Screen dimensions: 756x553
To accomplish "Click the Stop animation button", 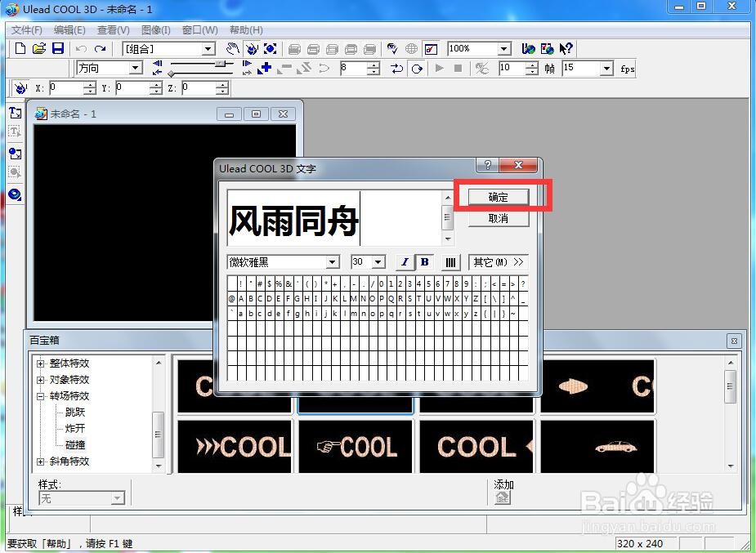I will click(458, 69).
